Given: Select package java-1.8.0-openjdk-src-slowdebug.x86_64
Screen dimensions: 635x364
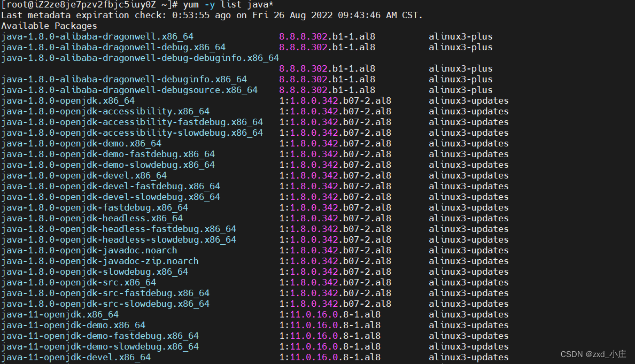Looking at the screenshot, I should (105, 304).
